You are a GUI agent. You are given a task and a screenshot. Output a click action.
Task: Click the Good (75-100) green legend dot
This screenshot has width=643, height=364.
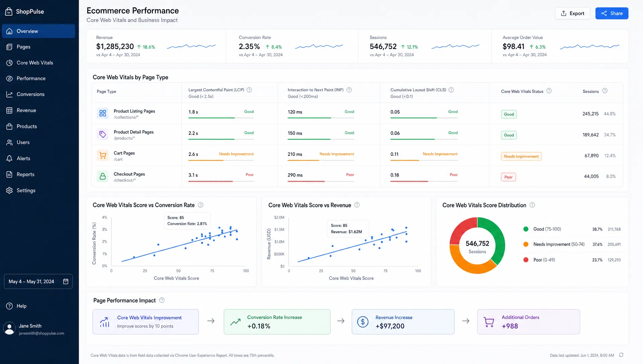click(526, 229)
